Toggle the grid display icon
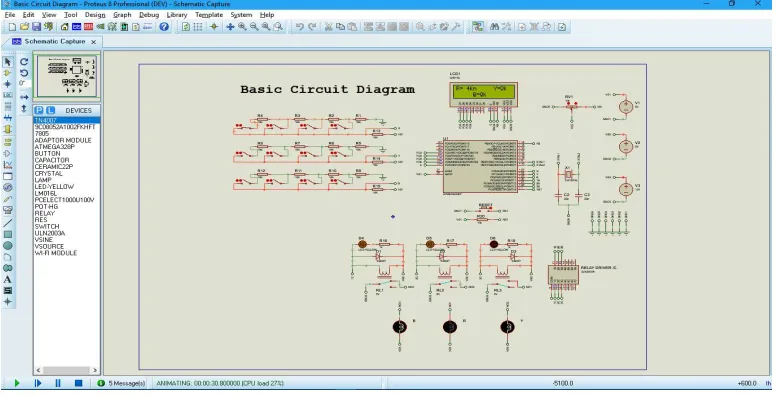 pos(198,27)
